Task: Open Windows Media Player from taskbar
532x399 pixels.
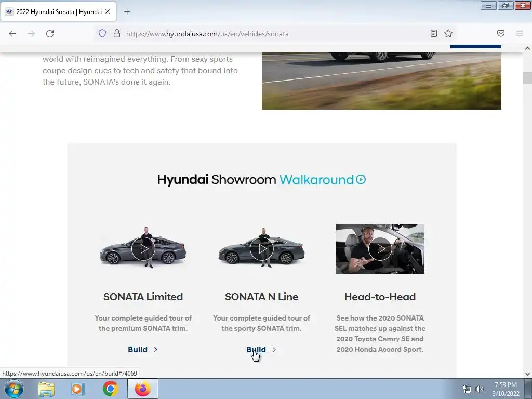Action: pos(78,389)
